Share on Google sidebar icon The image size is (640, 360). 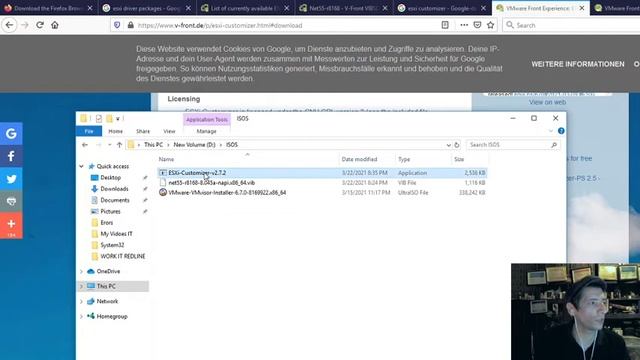[x=11, y=133]
